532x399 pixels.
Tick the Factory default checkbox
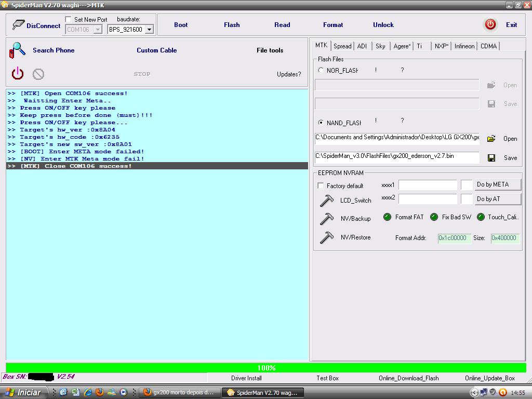[320, 185]
